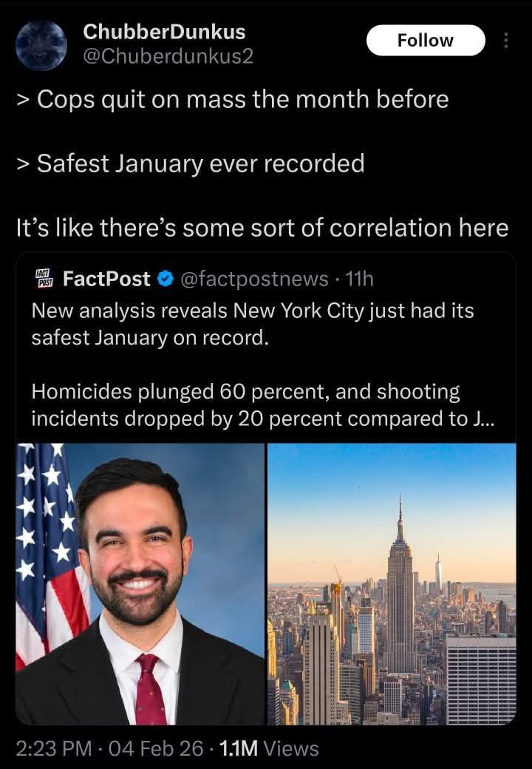
Task: Open the FactPost account name
Action: tap(106, 279)
